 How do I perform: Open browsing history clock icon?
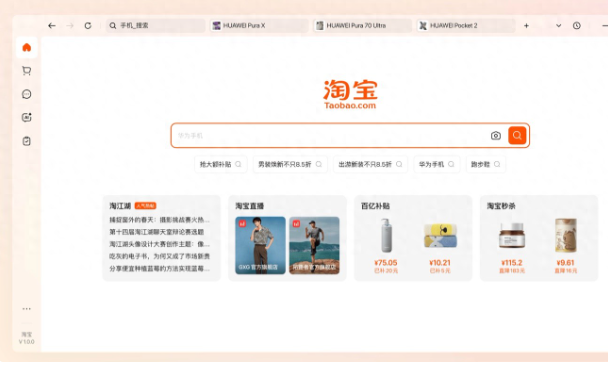click(577, 26)
